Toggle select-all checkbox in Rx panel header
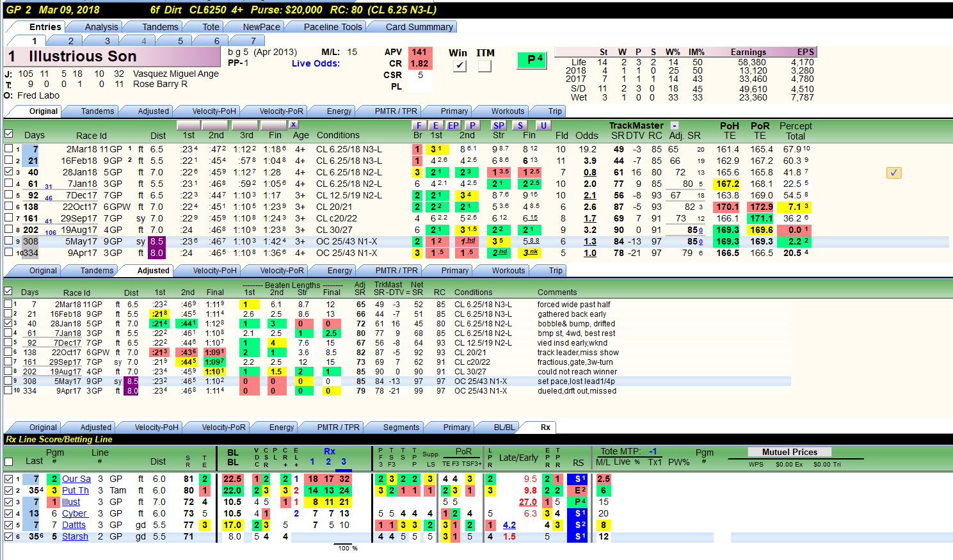Screen dimensions: 953x560 point(8,461)
